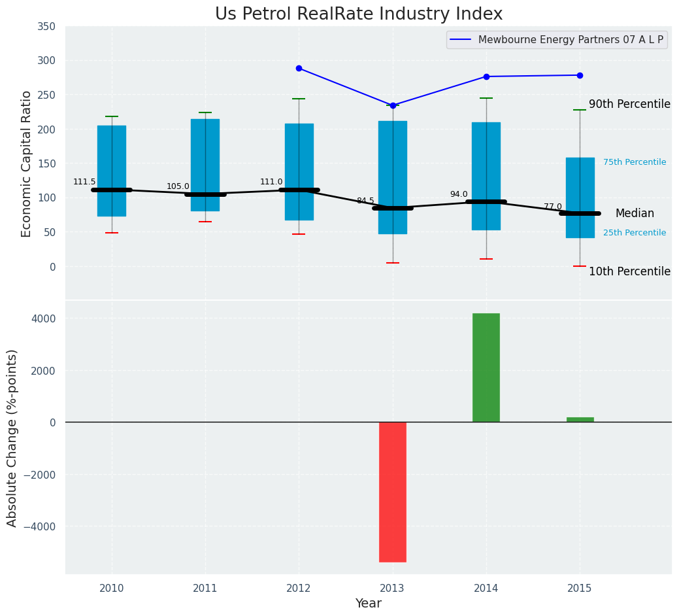Click the blue 2015 Mewbourne data point
679x616 pixels.
point(580,75)
